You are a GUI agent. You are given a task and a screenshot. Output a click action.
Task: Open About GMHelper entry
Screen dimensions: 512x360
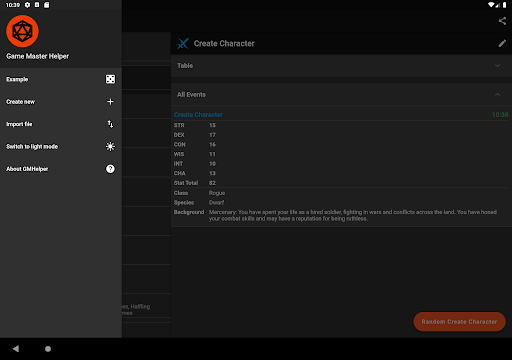coord(61,169)
